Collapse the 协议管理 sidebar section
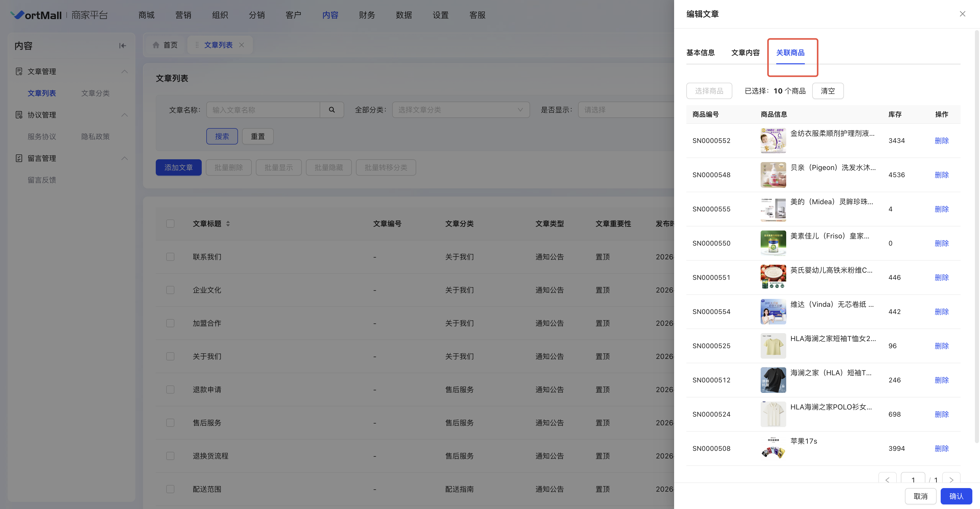The image size is (980, 509). coord(124,115)
